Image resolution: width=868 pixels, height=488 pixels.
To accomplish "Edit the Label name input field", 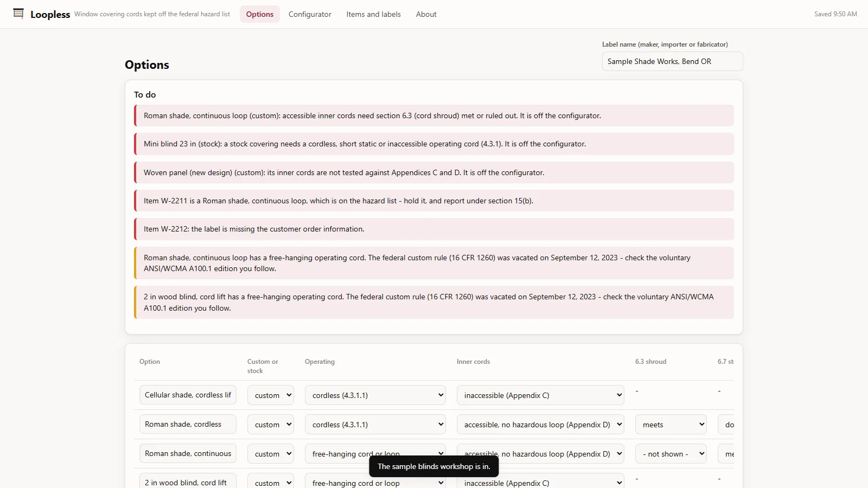I will [672, 61].
